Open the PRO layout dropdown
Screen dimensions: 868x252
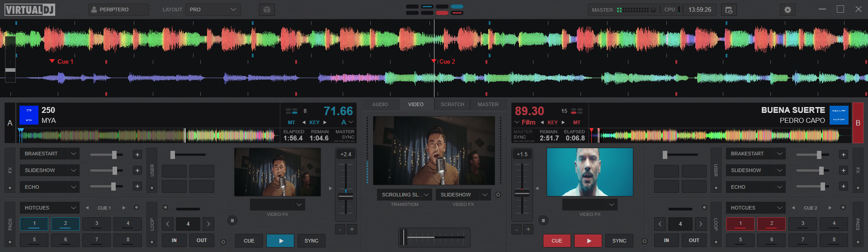tap(213, 9)
